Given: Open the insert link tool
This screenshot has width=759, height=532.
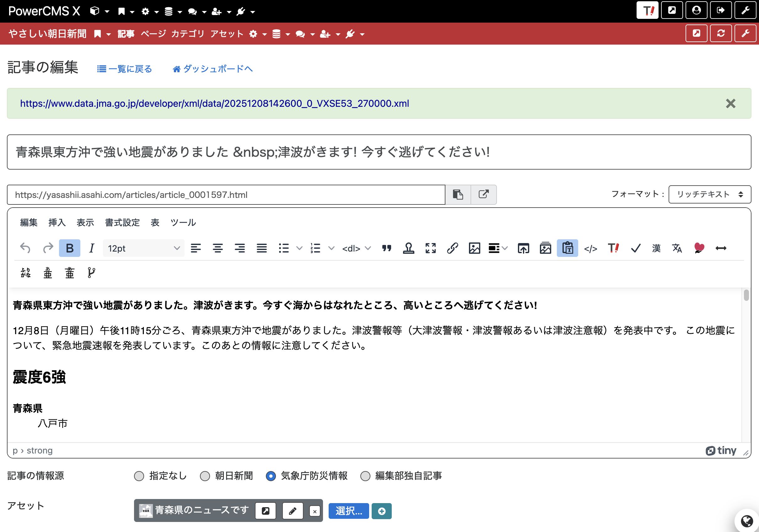Looking at the screenshot, I should 453,248.
